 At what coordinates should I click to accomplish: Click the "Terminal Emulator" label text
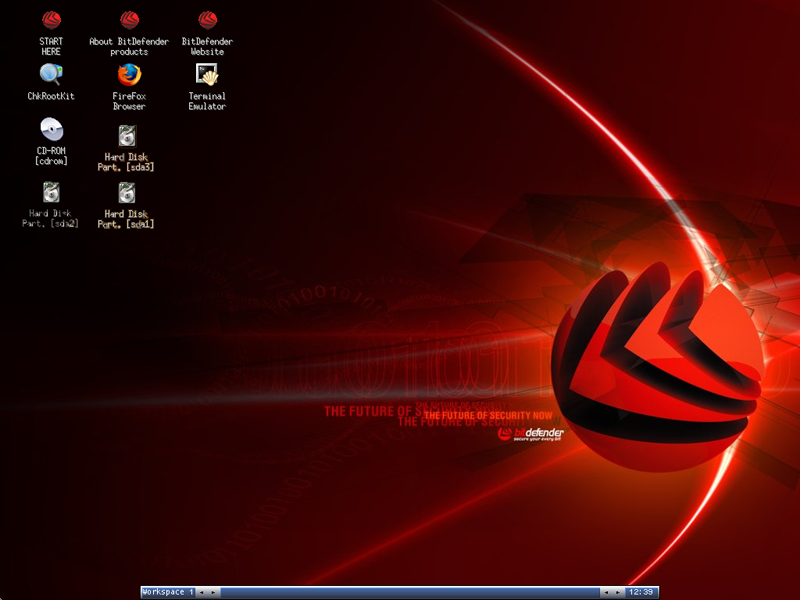207,101
